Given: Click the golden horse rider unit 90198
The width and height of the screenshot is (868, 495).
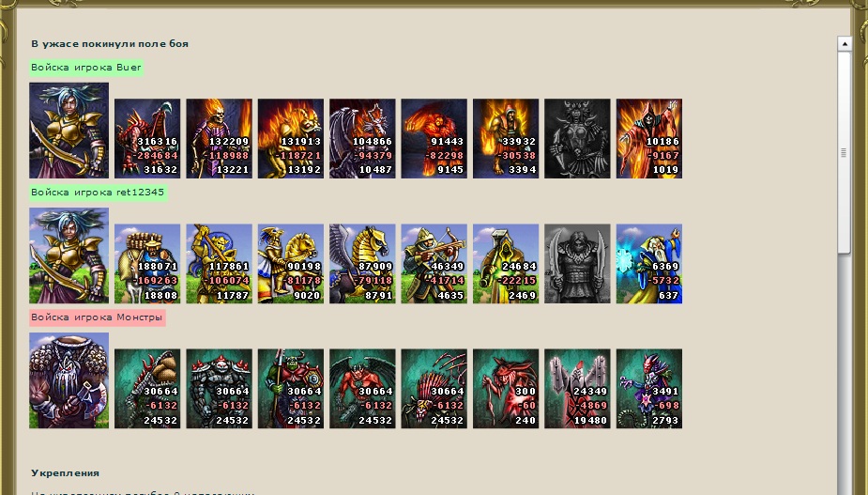Looking at the screenshot, I should (291, 264).
